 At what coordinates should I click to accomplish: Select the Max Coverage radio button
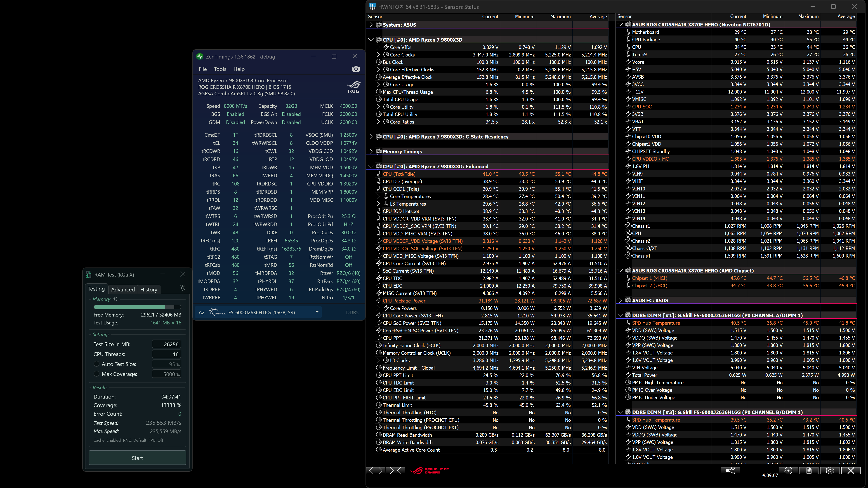tap(97, 374)
